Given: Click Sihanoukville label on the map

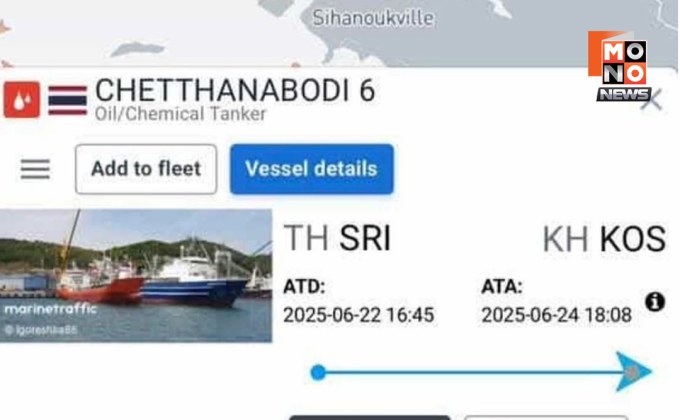Looking at the screenshot, I should (373, 18).
